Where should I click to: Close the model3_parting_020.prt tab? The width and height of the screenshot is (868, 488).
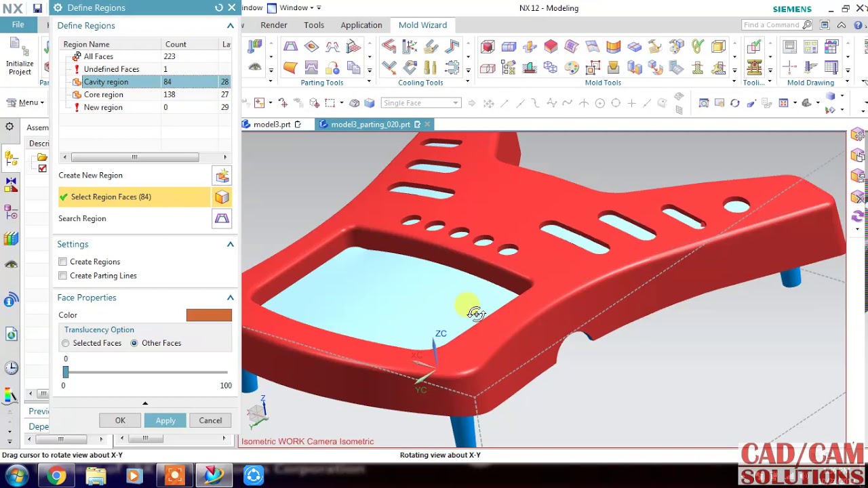pos(429,125)
